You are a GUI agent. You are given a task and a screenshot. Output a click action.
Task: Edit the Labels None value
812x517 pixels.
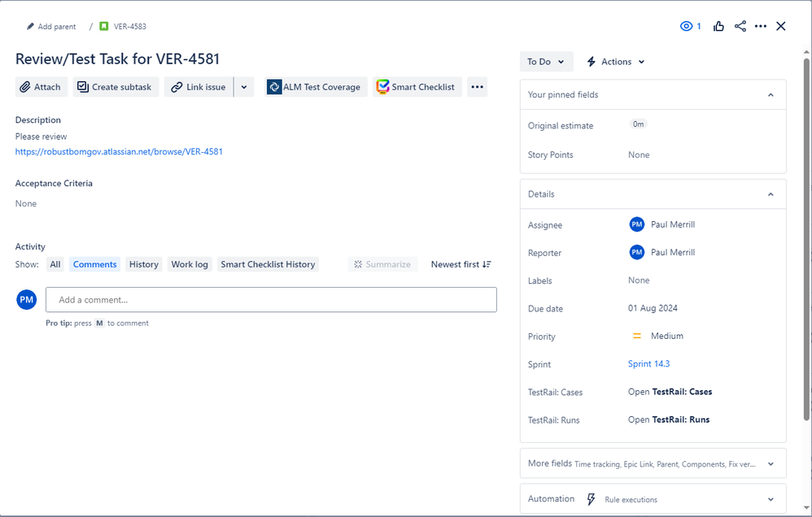click(x=639, y=280)
